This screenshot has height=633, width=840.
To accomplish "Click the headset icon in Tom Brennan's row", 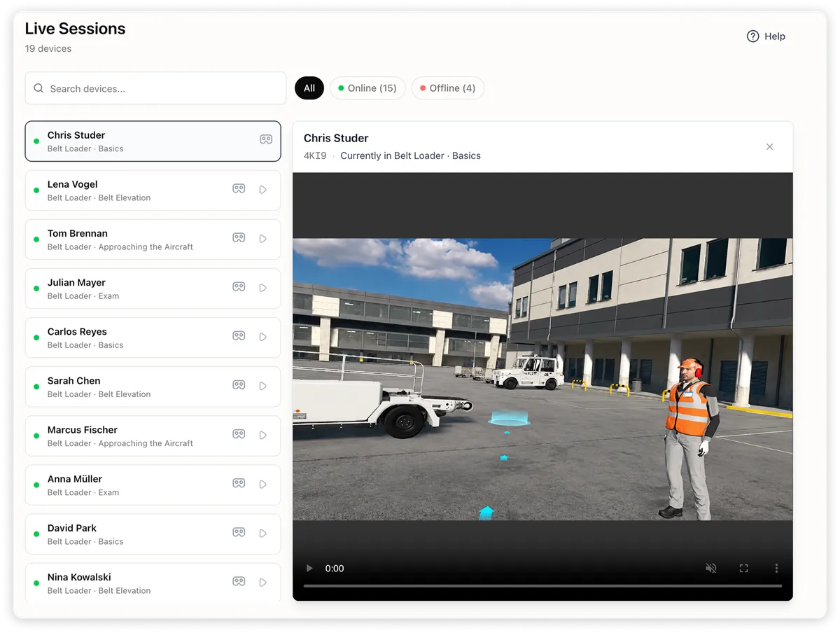I will click(x=239, y=238).
